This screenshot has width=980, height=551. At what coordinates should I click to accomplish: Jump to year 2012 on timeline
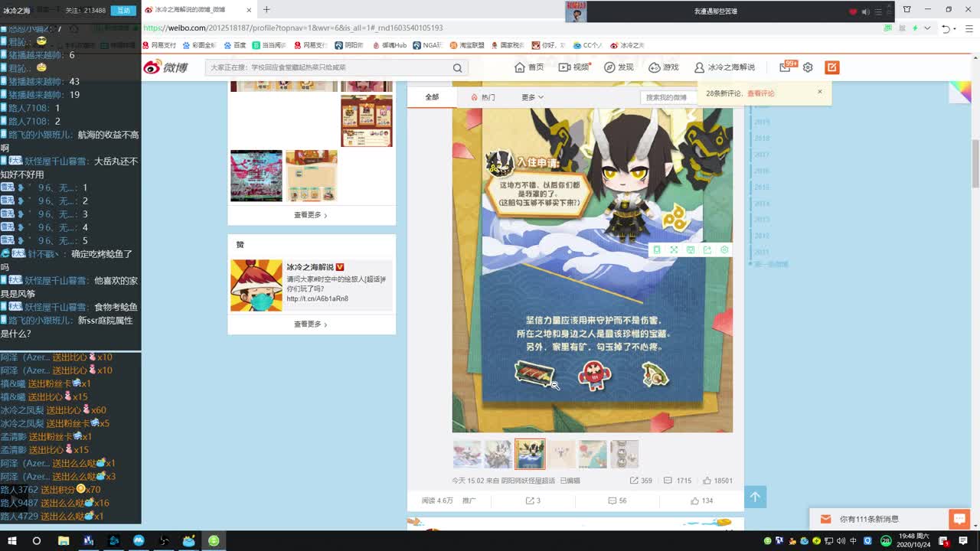pyautogui.click(x=762, y=236)
